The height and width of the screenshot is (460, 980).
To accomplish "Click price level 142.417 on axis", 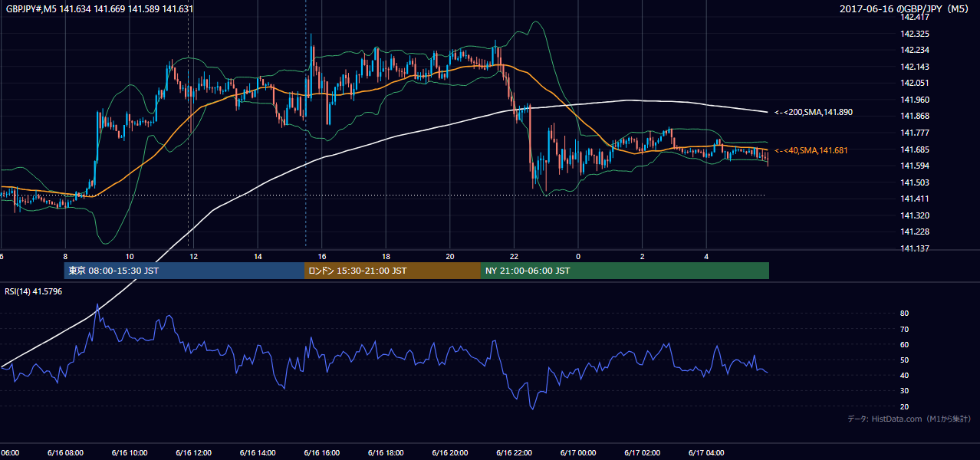I will 915,18.
